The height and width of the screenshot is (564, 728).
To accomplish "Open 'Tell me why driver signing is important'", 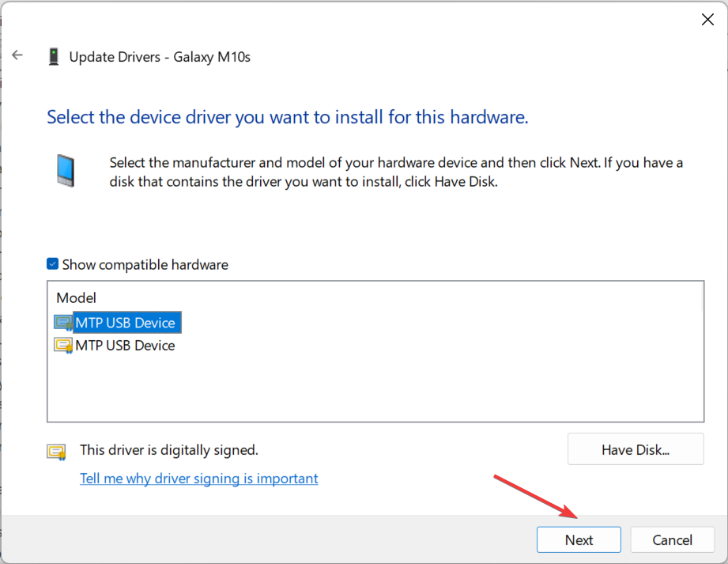I will click(199, 479).
